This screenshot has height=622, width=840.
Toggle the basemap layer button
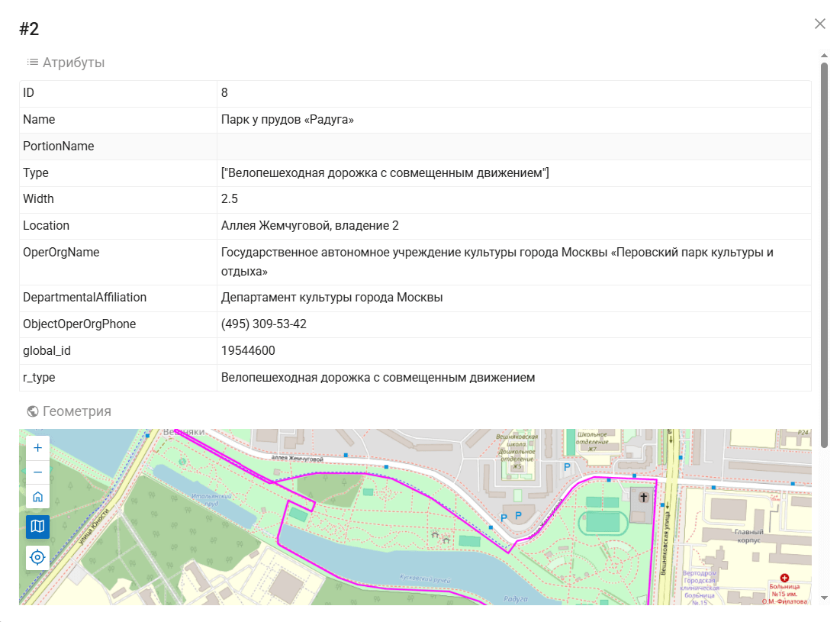37,527
